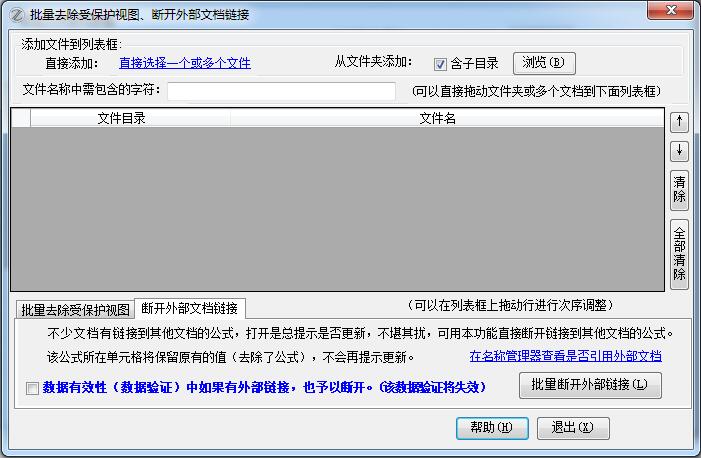Screen dimensions: 701x458
Task: Click the 全部清除 clear all button
Action: (679, 253)
